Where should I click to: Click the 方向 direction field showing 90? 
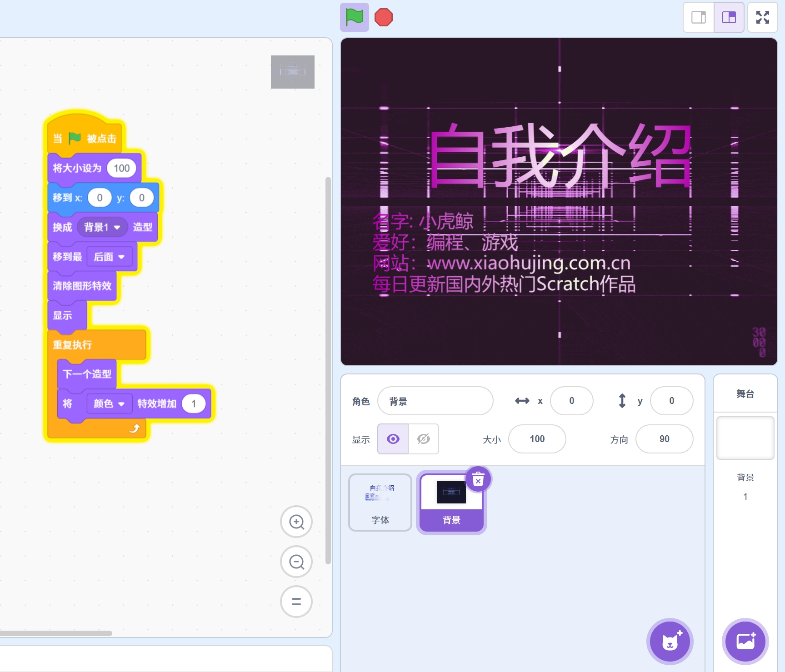664,439
